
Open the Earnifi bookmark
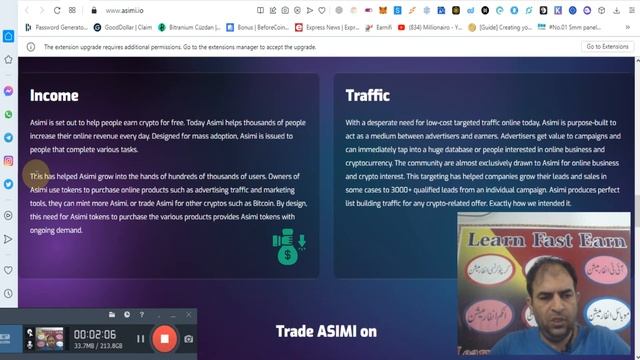pyautogui.click(x=378, y=27)
